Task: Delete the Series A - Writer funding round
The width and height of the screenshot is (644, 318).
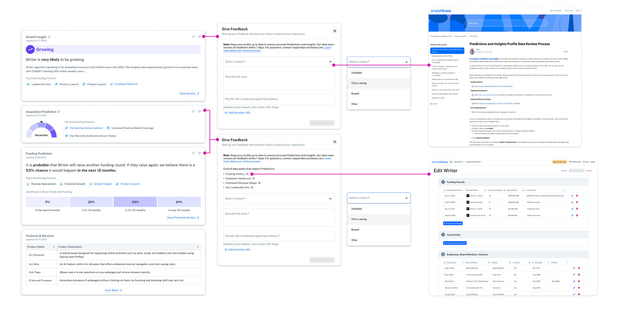Action: click(577, 209)
